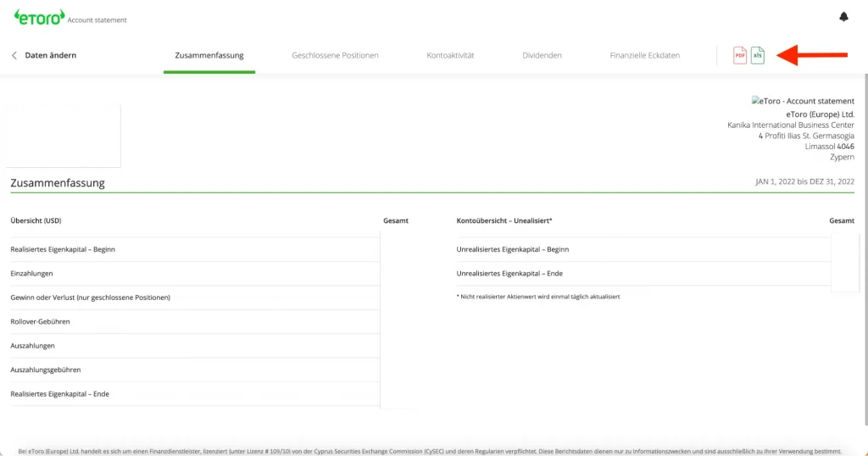Select the Auszahlungsgebühren row
The image size is (868, 456).
(46, 370)
